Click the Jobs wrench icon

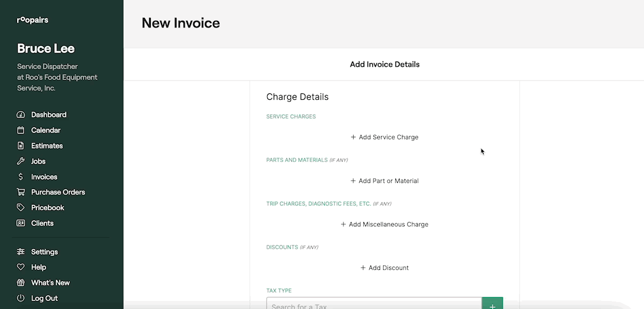coord(21,161)
